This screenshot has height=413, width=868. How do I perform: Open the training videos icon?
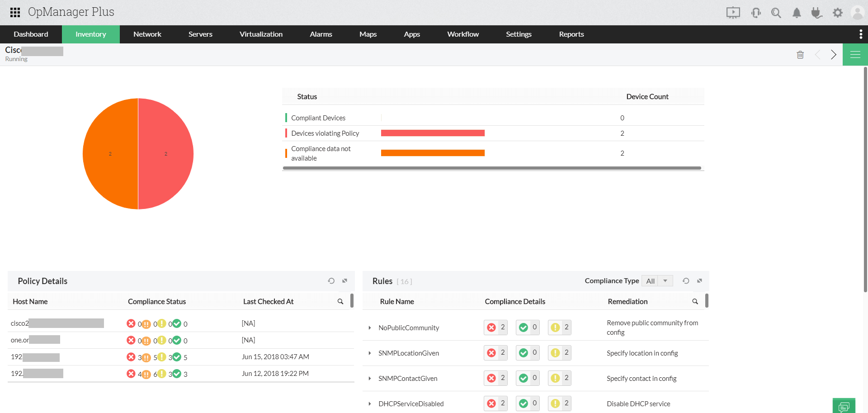(733, 13)
